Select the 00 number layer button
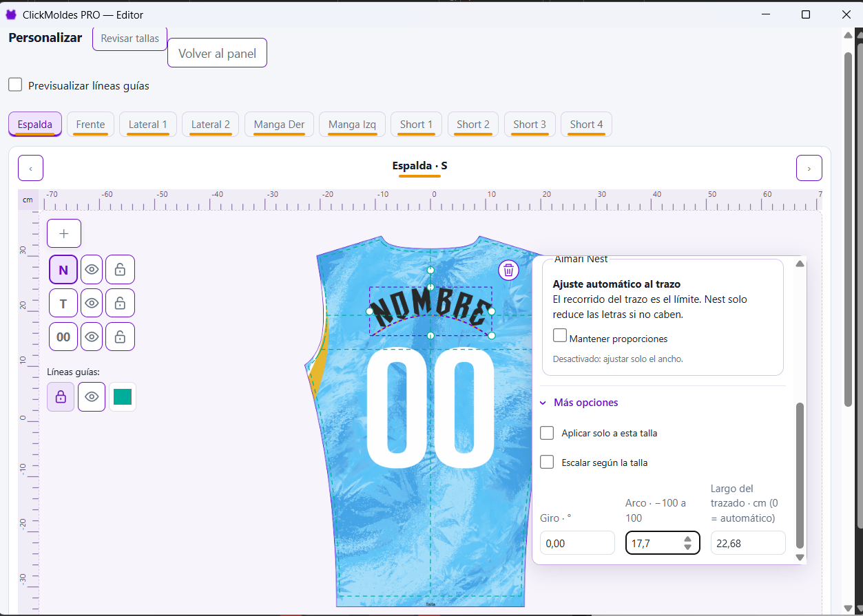The height and width of the screenshot is (616, 863). [63, 337]
